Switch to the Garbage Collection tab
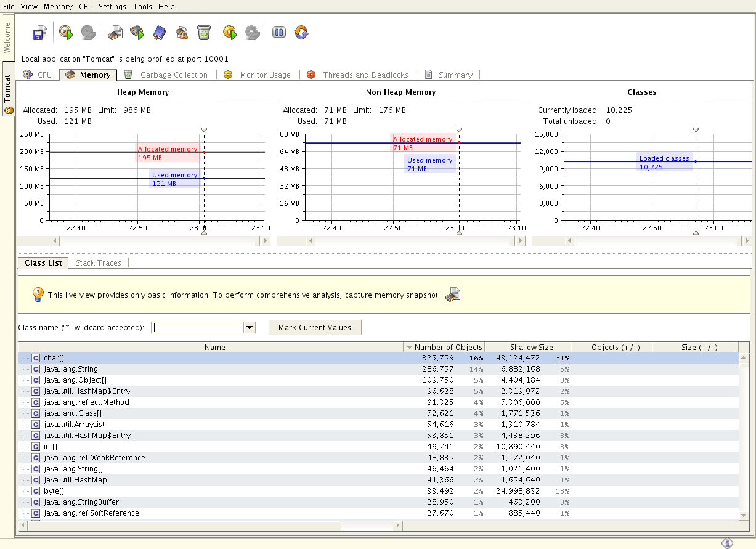Screen dimensions: 756x549 [x=166, y=75]
